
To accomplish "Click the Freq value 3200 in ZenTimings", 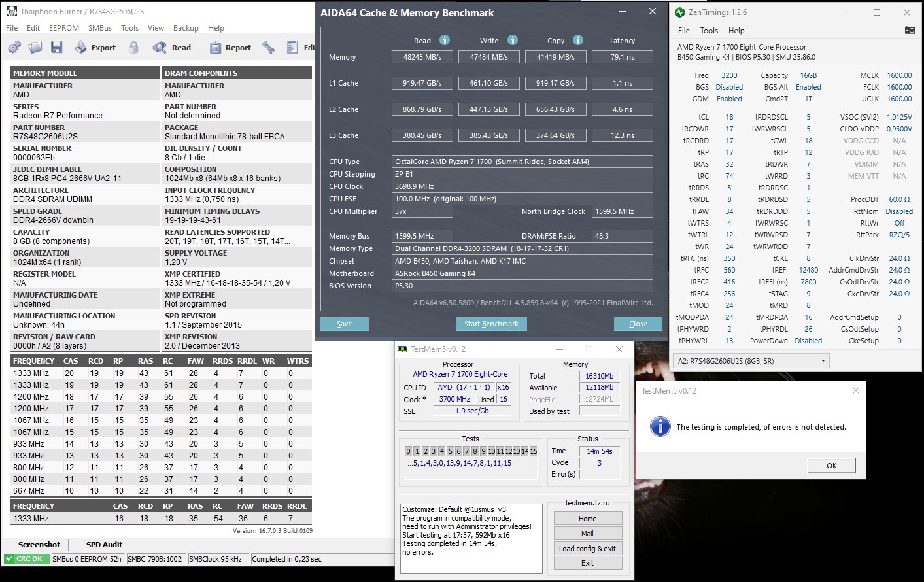I will click(x=729, y=75).
